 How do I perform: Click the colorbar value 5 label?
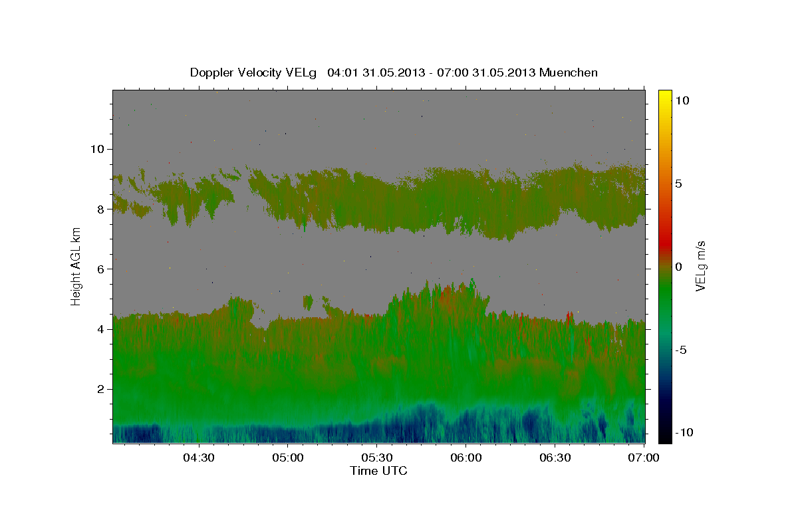[x=679, y=184]
